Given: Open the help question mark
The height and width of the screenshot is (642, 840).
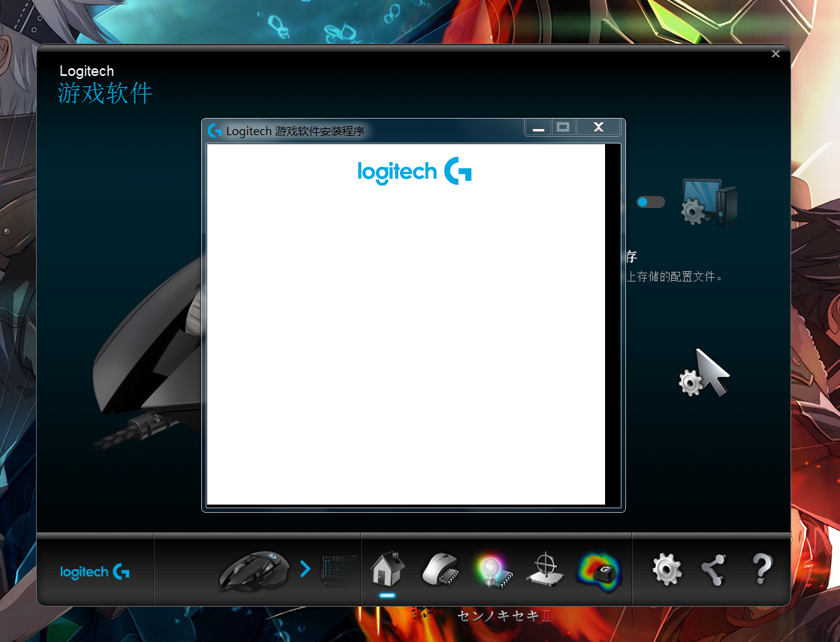Looking at the screenshot, I should (763, 569).
